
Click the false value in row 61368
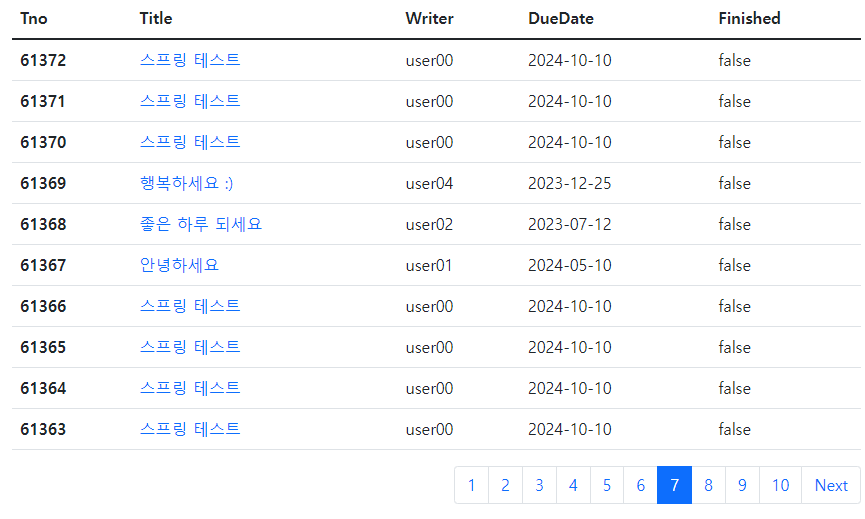734,224
